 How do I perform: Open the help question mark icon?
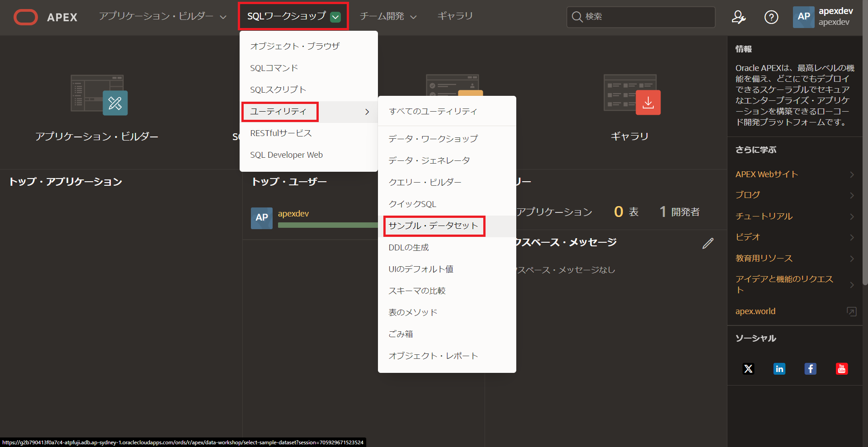(771, 17)
